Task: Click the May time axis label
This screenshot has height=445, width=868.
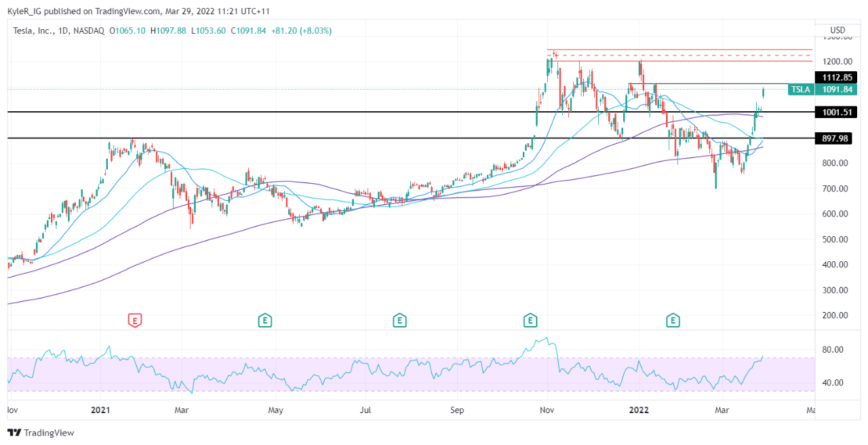Action: 275,410
